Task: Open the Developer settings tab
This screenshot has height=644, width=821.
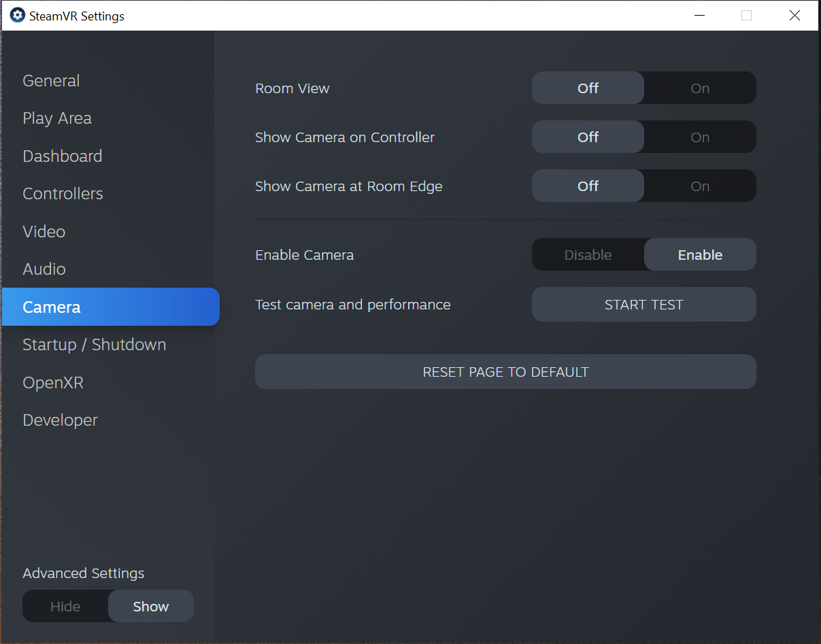Action: (60, 420)
